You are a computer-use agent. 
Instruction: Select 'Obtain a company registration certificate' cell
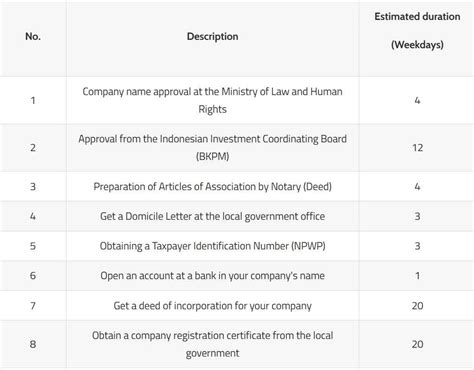pos(213,344)
